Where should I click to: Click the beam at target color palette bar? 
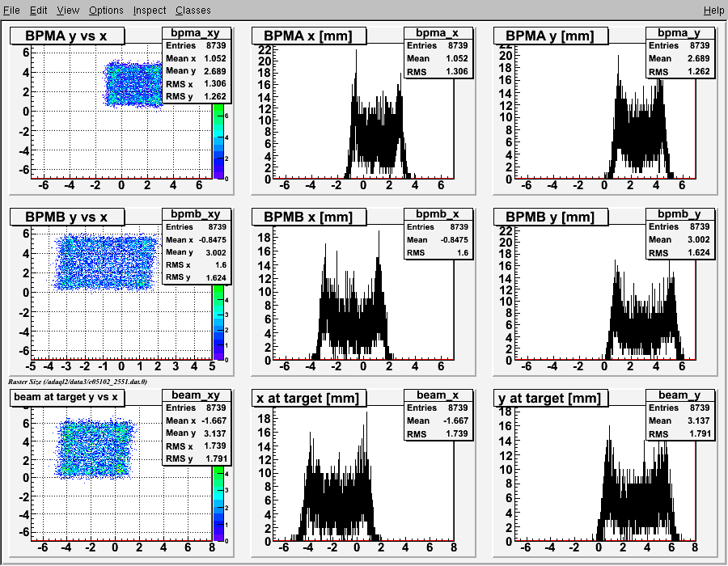coord(218,504)
